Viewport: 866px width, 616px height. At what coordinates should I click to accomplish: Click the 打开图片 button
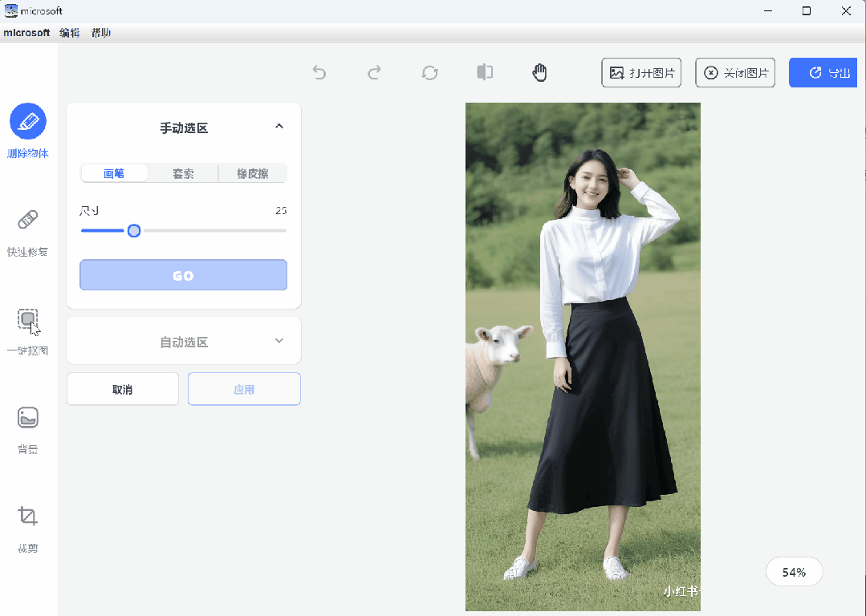coord(641,72)
